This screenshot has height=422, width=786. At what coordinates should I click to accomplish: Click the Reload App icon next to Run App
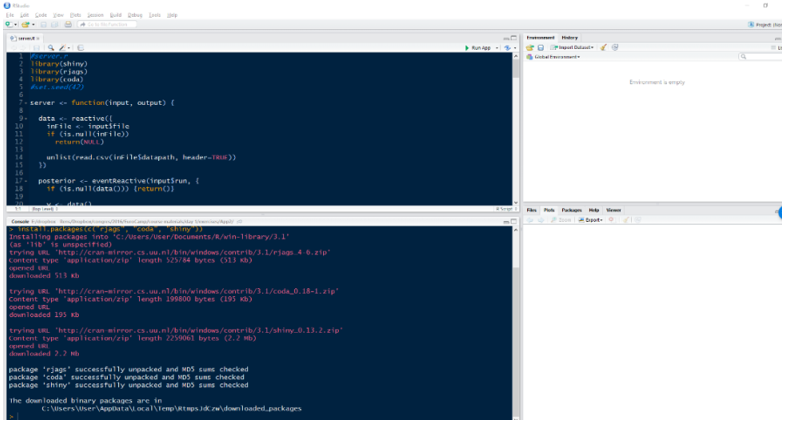[507, 48]
